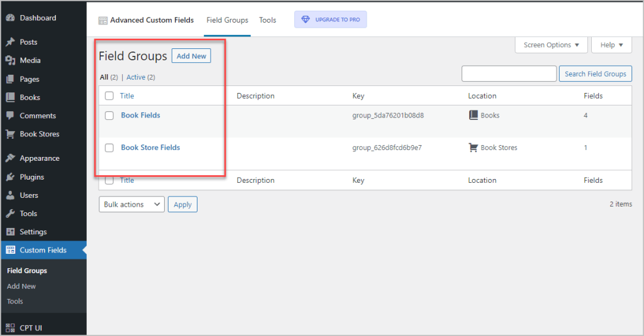Click the Appearance paintbrush icon

[x=10, y=158]
